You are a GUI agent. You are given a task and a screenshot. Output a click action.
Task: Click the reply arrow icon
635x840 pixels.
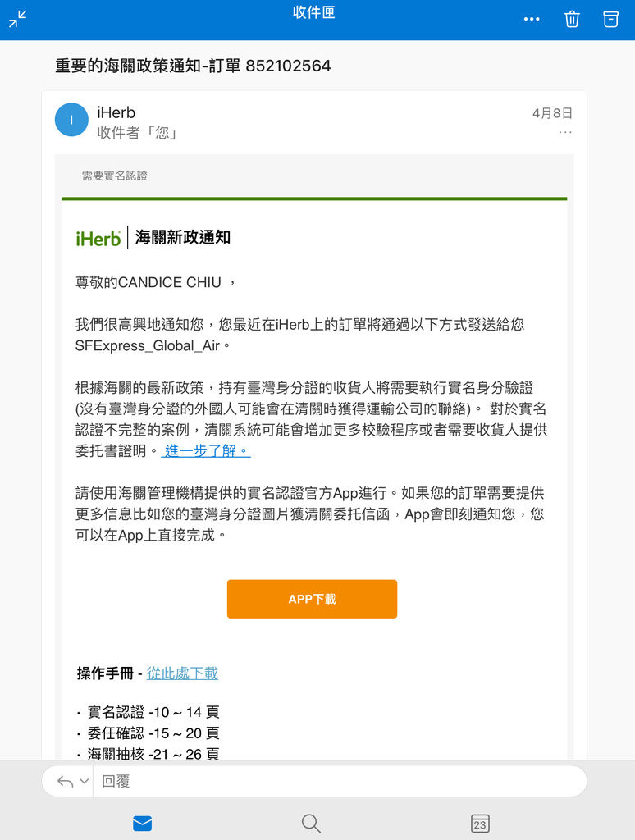(65, 781)
